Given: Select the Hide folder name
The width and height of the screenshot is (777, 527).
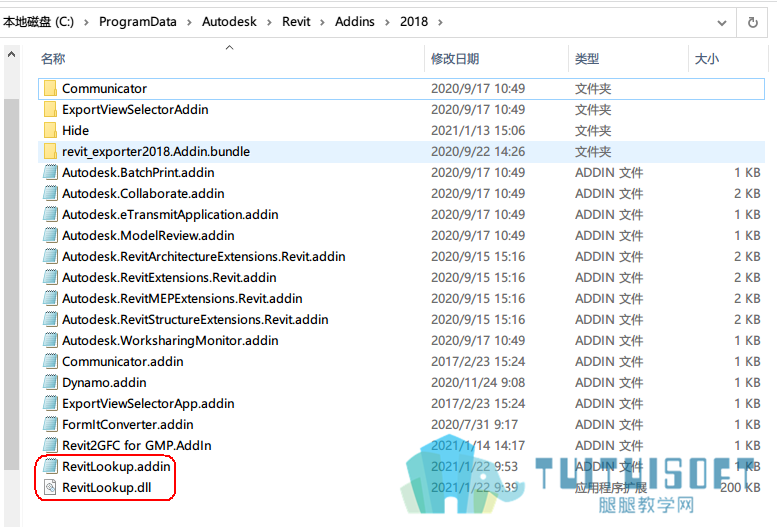Looking at the screenshot, I should [x=75, y=130].
